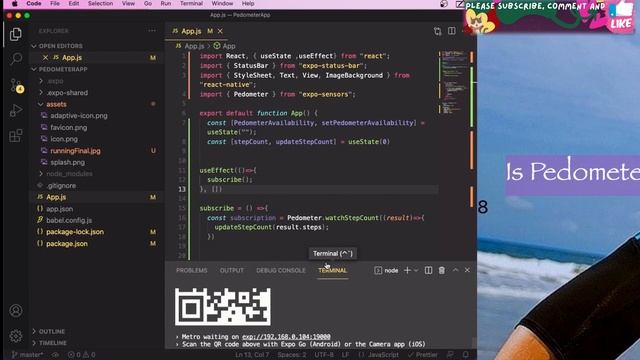Screen dimensions: 640x360
Task: Split the editor to the right
Action: 451,31
